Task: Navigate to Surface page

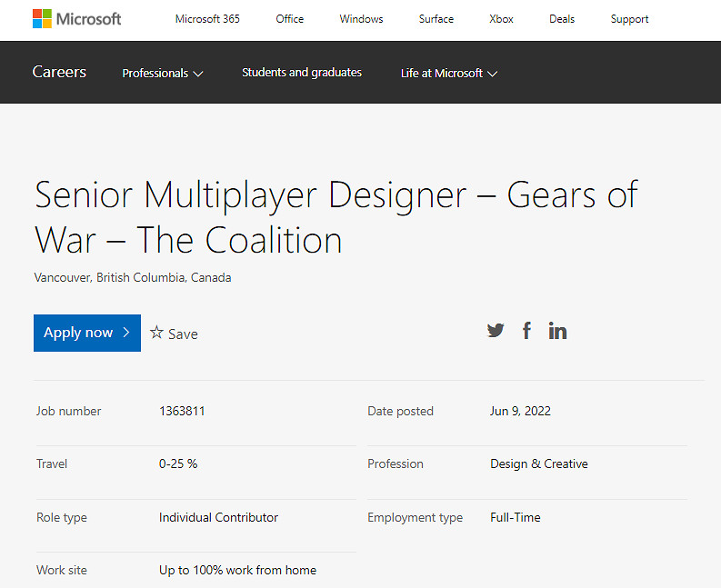Action: [436, 19]
